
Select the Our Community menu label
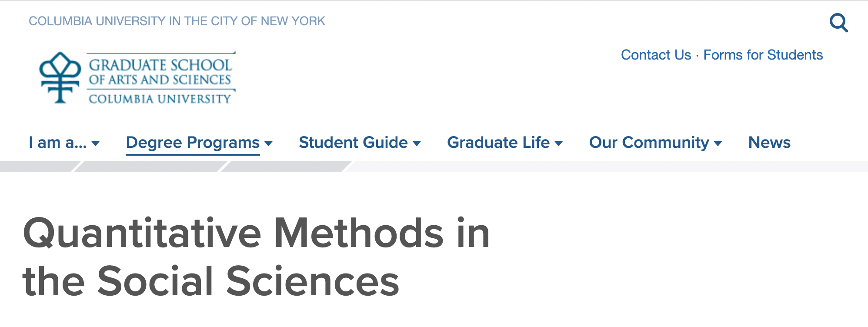(x=649, y=143)
